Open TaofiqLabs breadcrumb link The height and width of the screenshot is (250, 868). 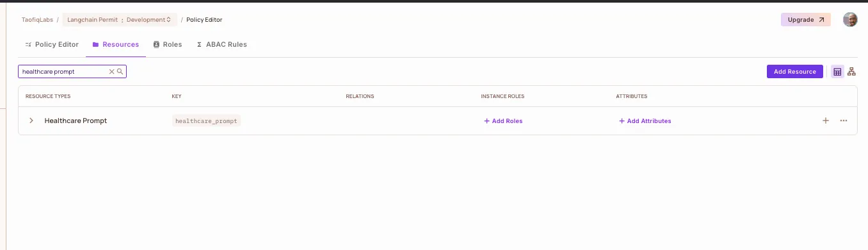37,20
